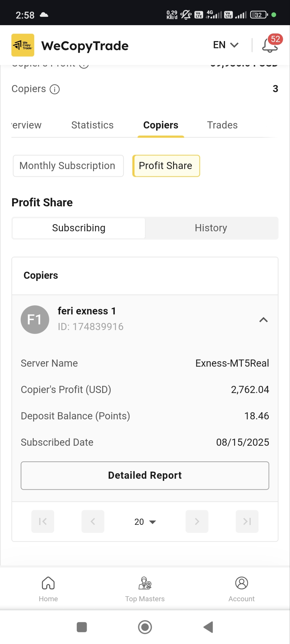Viewport: 290px width, 644px height.
Task: Switch to the Trades tab
Action: tap(222, 125)
